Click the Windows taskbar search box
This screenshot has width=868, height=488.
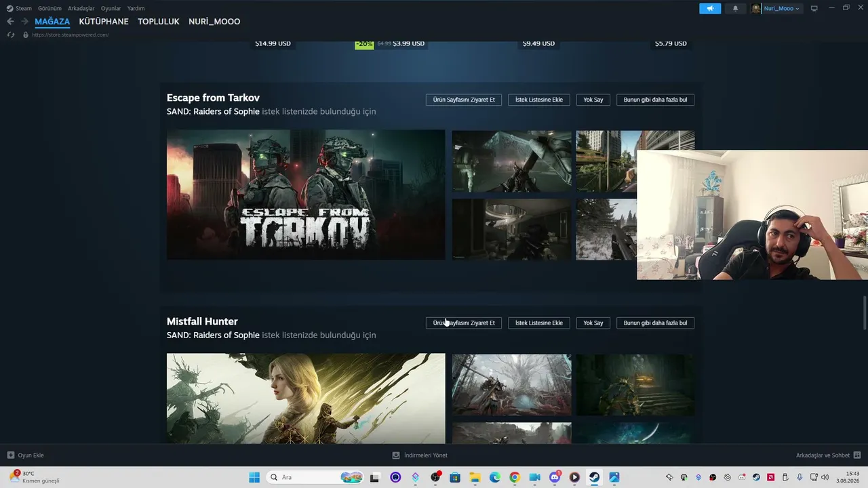click(x=315, y=477)
